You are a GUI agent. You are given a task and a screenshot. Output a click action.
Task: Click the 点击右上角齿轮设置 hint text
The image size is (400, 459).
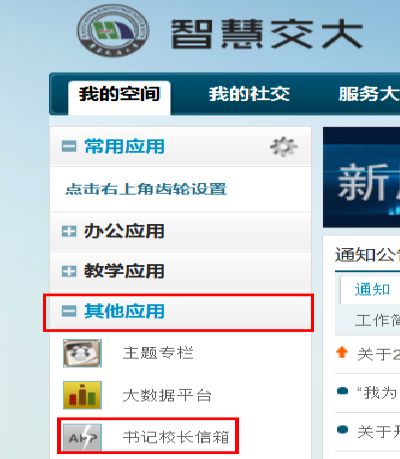click(146, 189)
